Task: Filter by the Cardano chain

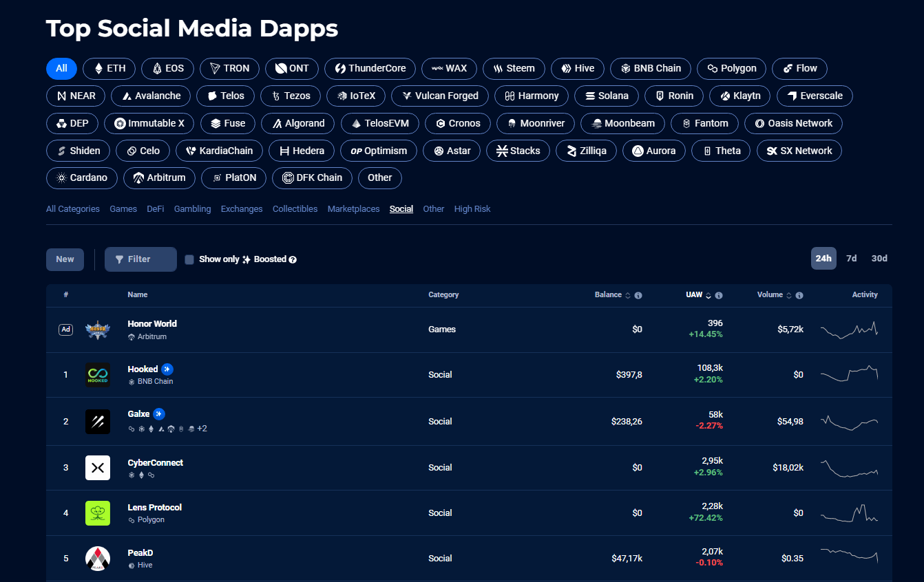Action: (82, 178)
